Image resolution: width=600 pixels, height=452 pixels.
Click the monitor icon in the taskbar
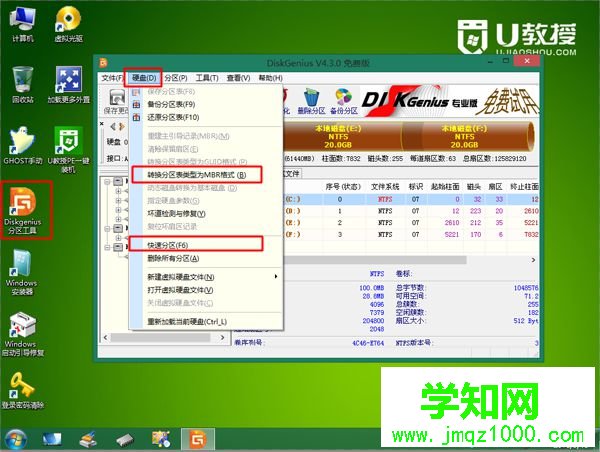51,439
